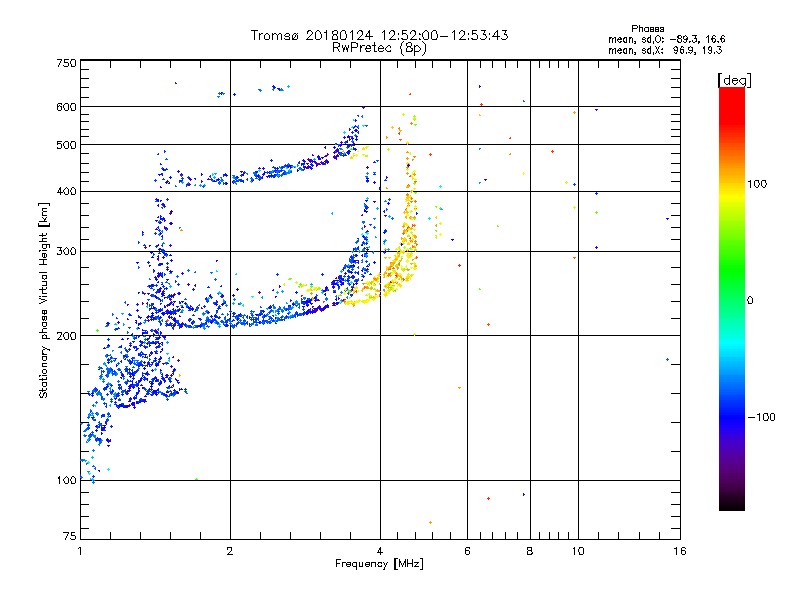Click the '750' height axis tick label
Screen dimensions: 800x600
click(66, 63)
